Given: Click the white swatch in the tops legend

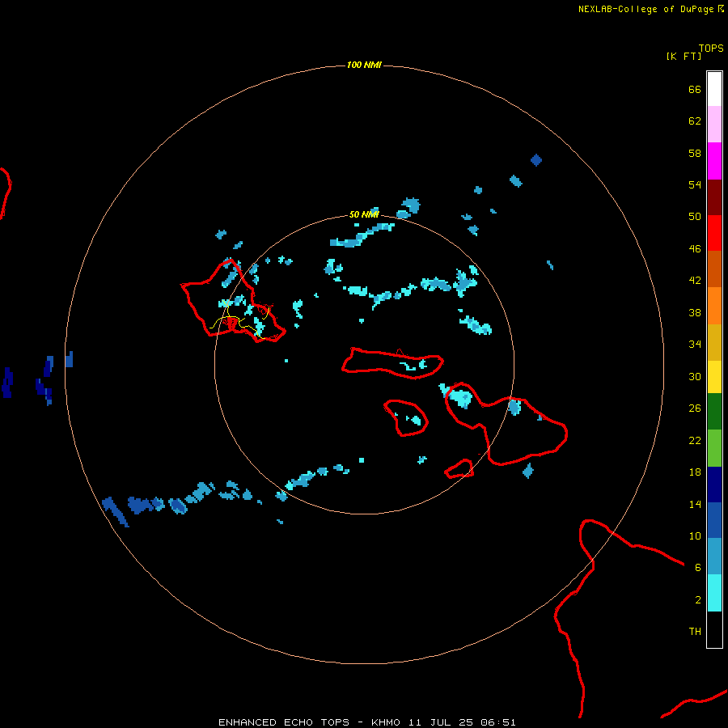Looking at the screenshot, I should click(714, 89).
